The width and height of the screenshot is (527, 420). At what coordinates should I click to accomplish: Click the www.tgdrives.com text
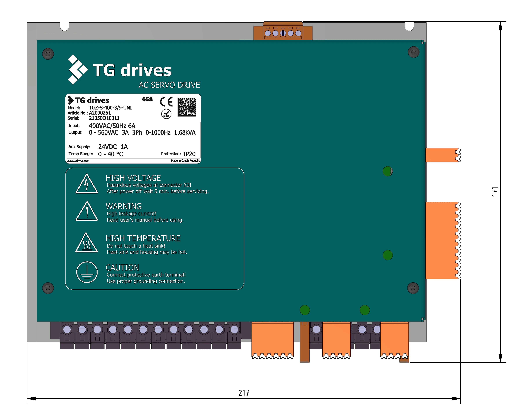78,161
